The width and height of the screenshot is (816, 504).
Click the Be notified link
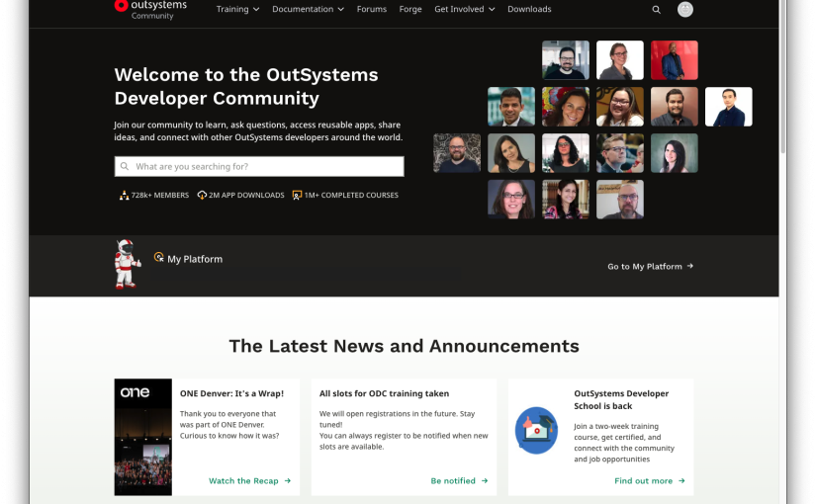pyautogui.click(x=459, y=480)
